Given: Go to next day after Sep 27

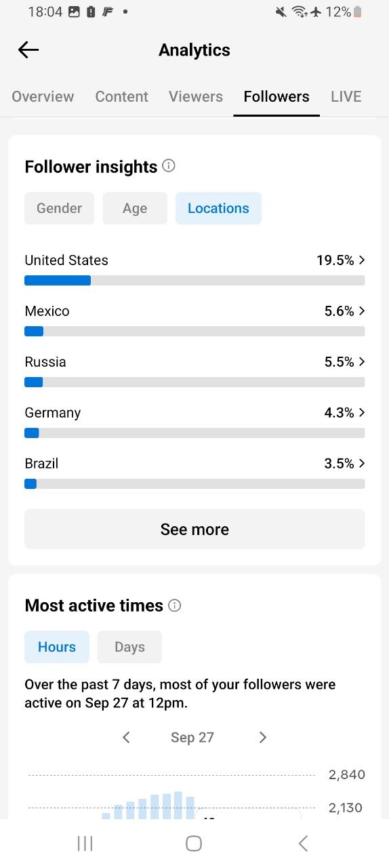Looking at the screenshot, I should [x=263, y=737].
